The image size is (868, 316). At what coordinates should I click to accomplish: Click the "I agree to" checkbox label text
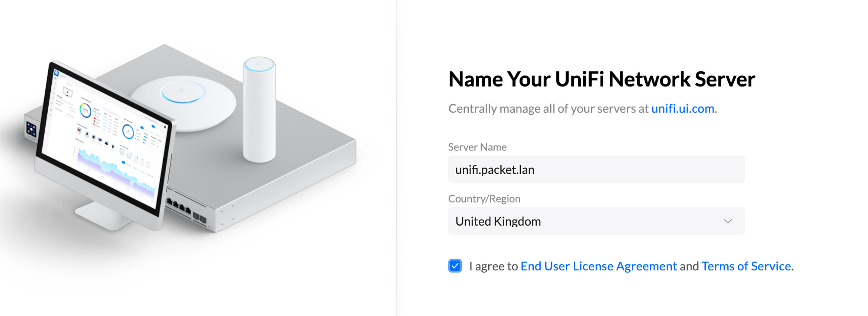click(x=493, y=266)
